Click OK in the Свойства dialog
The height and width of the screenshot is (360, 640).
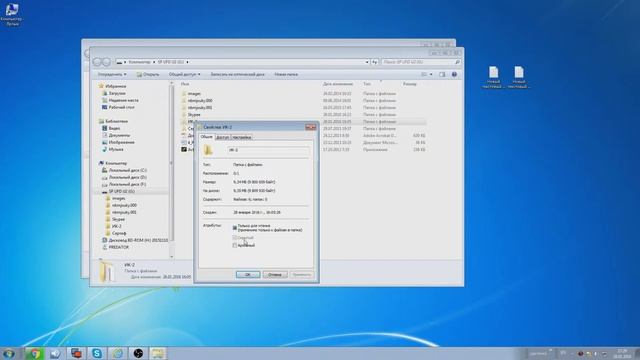(248, 275)
